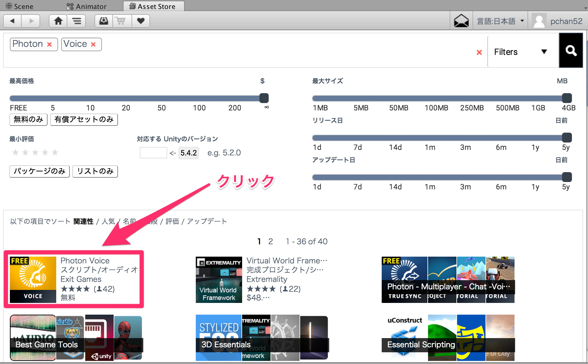588x364 pixels.
Task: Click the pchan52 user avatar
Action: pyautogui.click(x=539, y=21)
